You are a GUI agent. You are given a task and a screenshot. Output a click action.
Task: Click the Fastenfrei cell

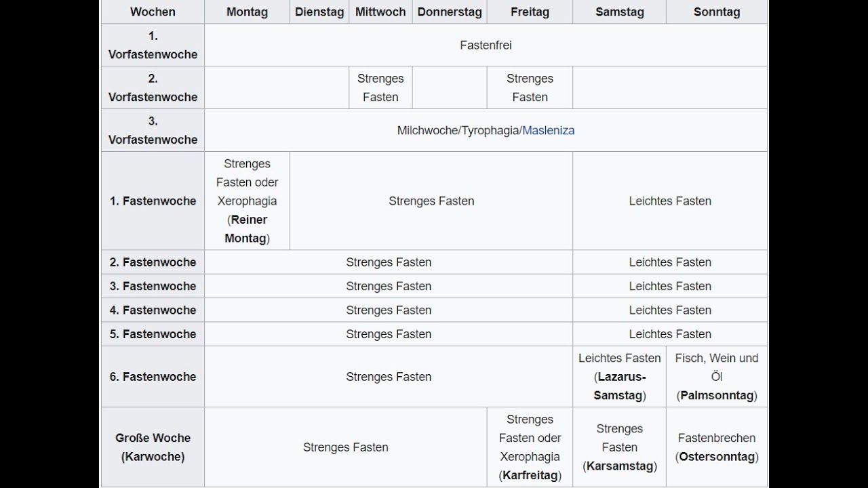(x=486, y=45)
